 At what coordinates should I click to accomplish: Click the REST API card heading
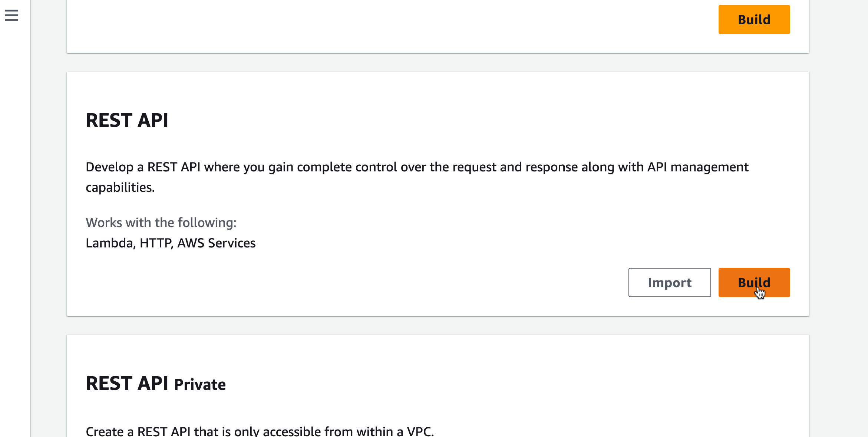point(127,120)
